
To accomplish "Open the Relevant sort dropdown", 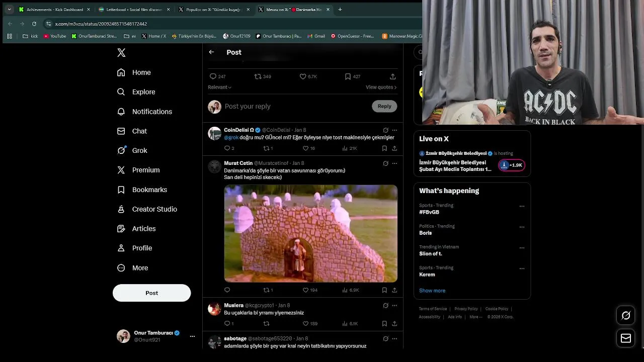I will [x=219, y=87].
